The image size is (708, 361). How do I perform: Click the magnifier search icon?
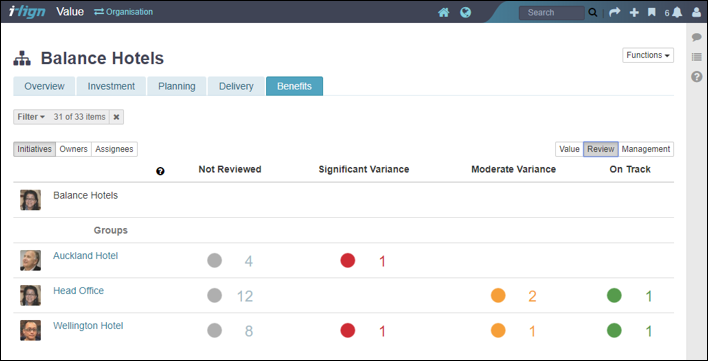click(593, 13)
